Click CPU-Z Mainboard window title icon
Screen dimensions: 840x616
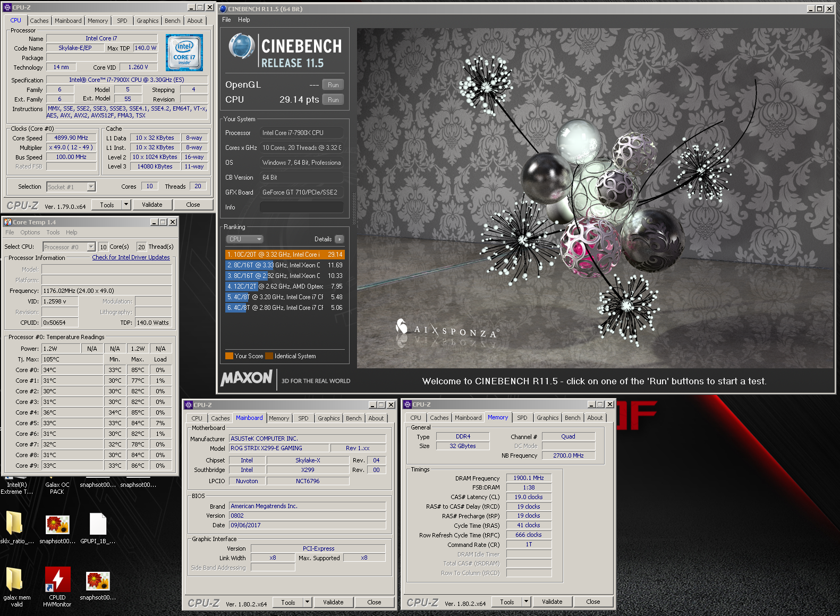[189, 404]
